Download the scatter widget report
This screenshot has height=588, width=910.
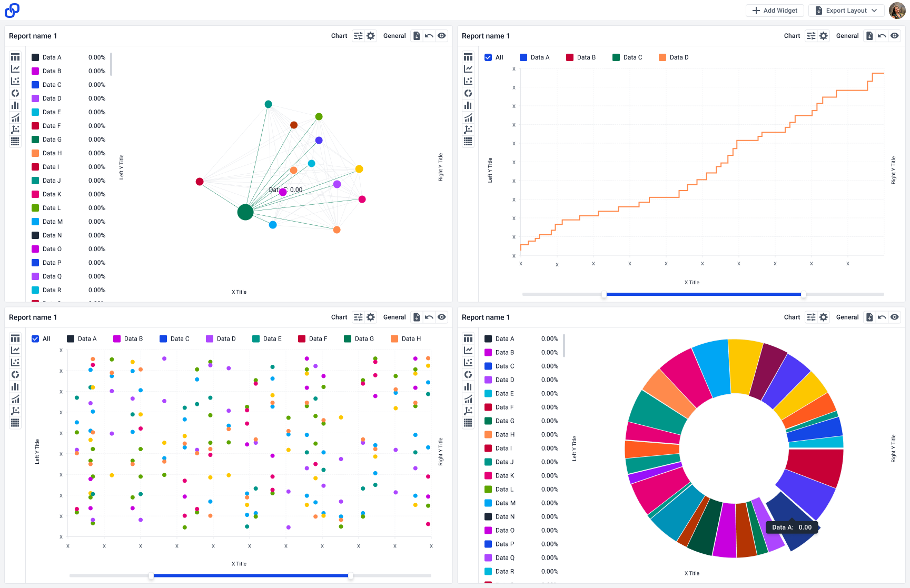(417, 317)
